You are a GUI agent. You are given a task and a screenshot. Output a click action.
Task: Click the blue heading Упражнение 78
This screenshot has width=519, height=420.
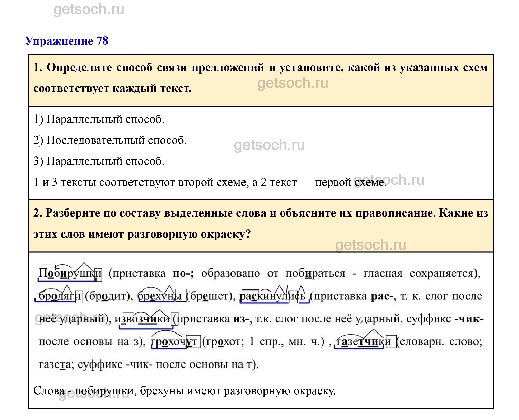pos(67,41)
